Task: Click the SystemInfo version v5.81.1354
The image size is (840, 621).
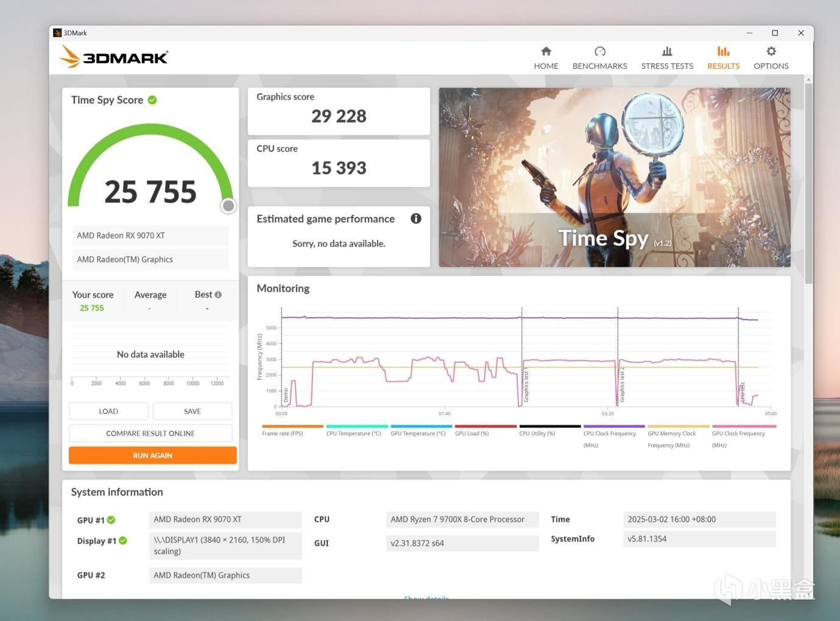Action: (699, 539)
